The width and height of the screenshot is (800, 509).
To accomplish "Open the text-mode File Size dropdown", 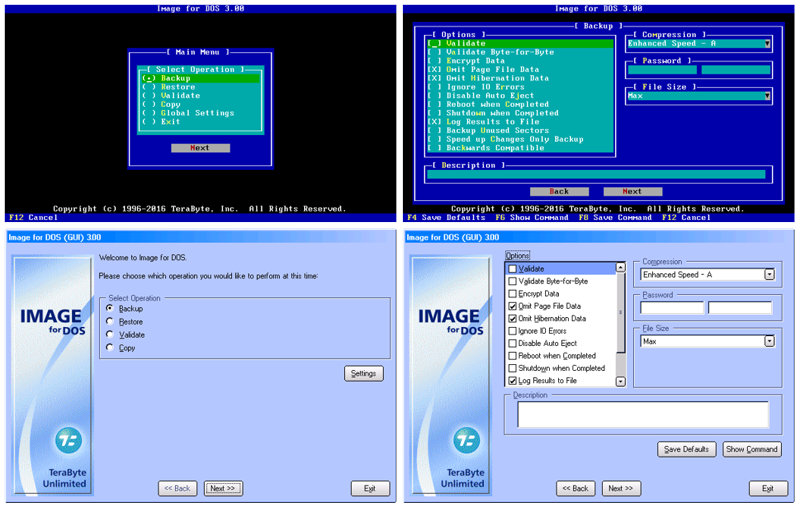I will (x=767, y=96).
